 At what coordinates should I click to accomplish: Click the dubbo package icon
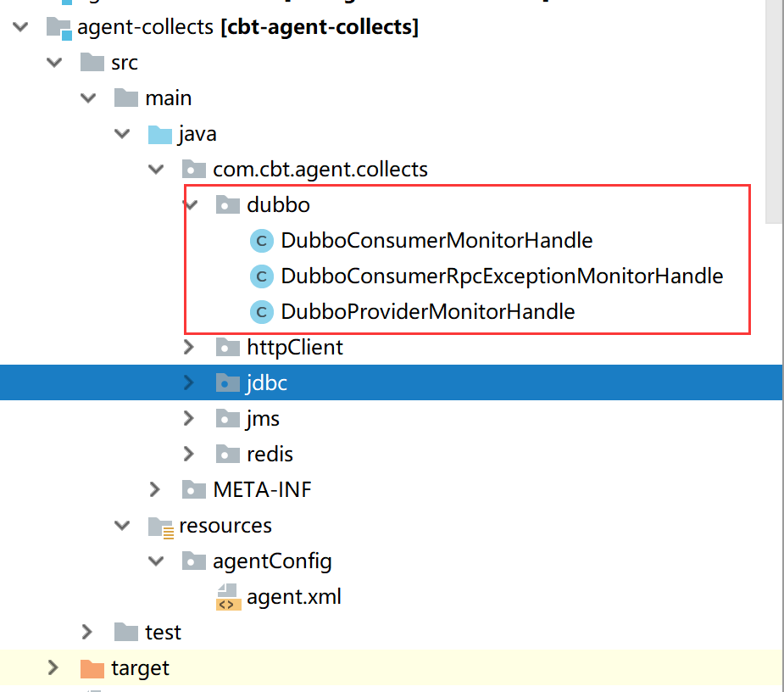coord(228,204)
